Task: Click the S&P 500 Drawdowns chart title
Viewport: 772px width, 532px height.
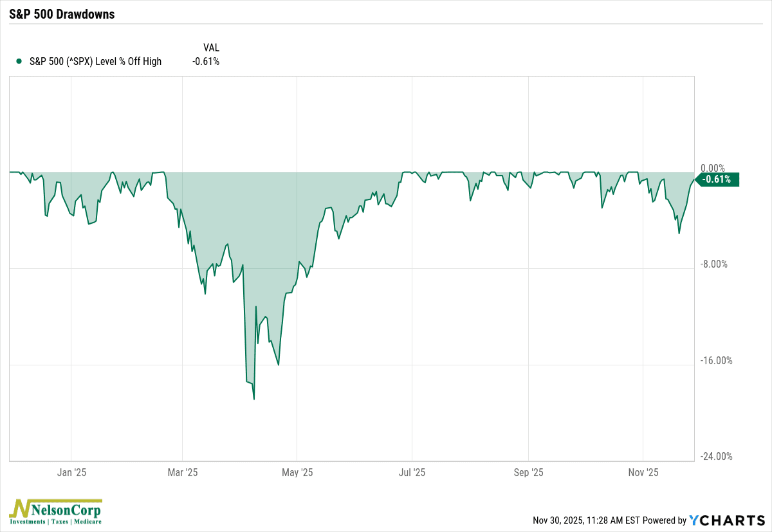Action: tap(62, 14)
